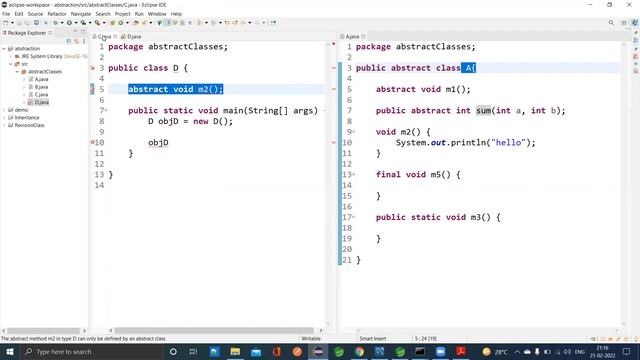Toggle Show Whitespace Characters
The width and height of the screenshot is (640, 360).
coord(189,23)
